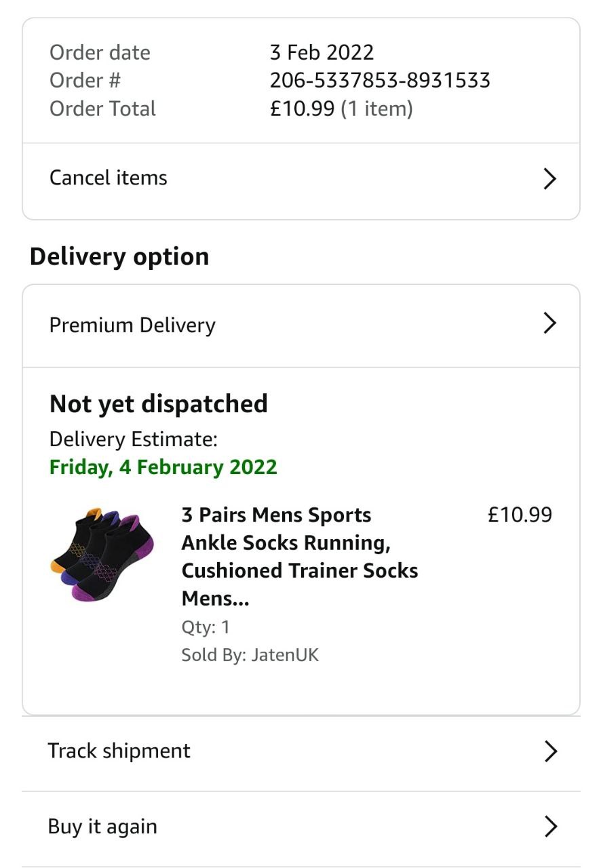
Task: Tap the Cancel items chevron arrow
Action: pyautogui.click(x=550, y=179)
